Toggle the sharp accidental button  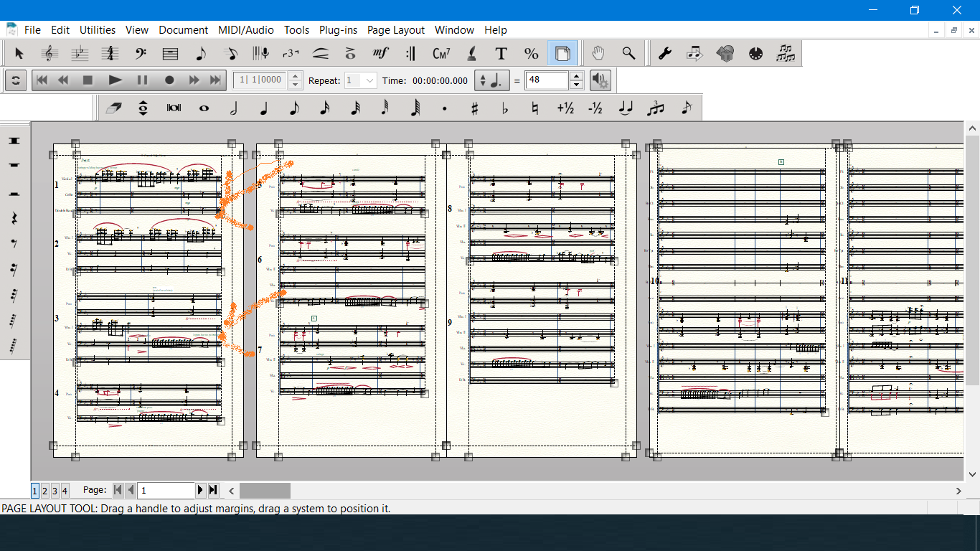coord(474,108)
